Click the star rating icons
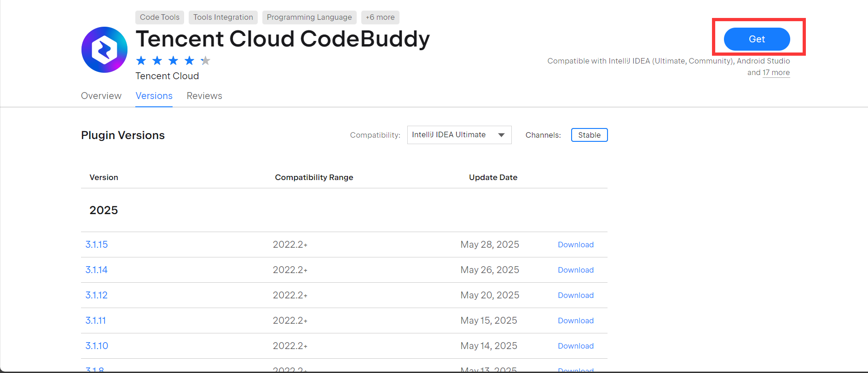This screenshot has height=373, width=868. (173, 61)
